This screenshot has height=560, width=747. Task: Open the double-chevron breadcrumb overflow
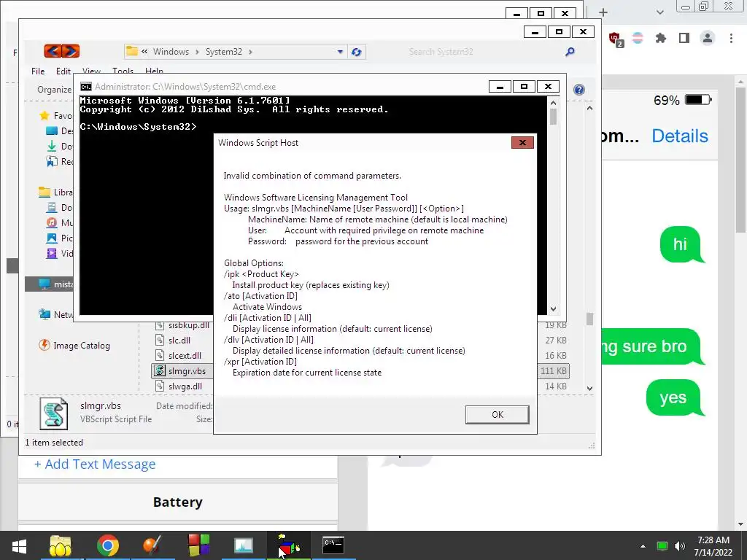tap(144, 52)
